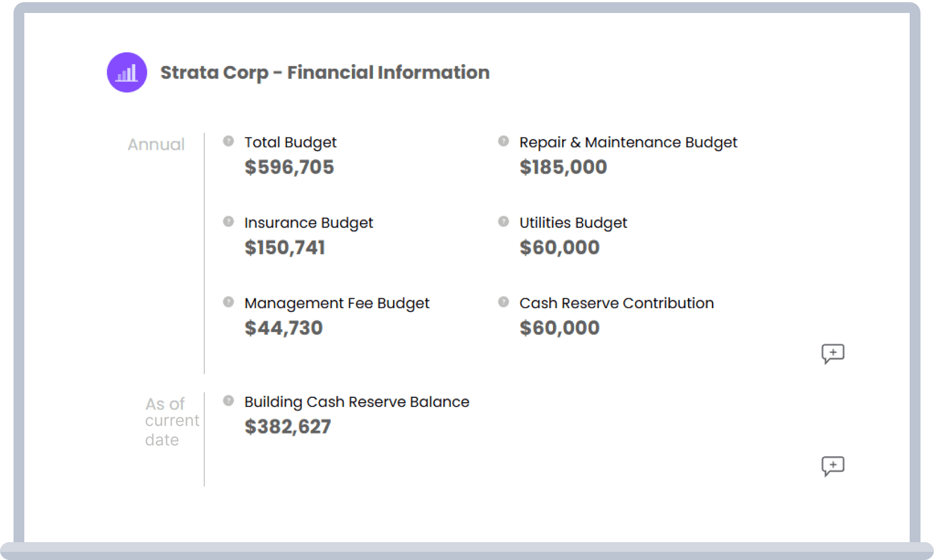Click the Management Fee Budget amount $44,730
The width and height of the screenshot is (934, 560).
tap(283, 328)
